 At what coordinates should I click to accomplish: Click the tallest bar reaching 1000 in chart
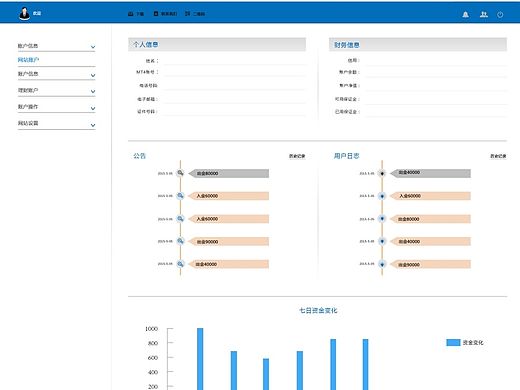click(200, 359)
